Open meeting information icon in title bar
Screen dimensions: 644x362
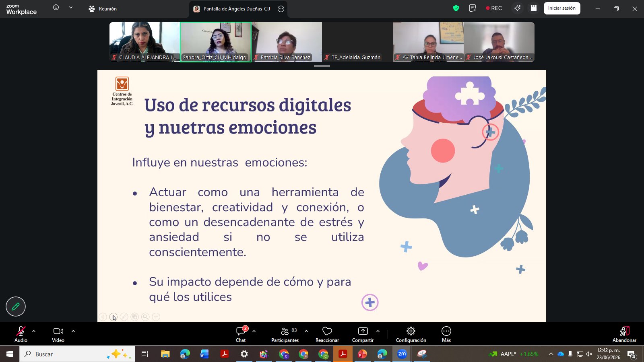pos(56,7)
